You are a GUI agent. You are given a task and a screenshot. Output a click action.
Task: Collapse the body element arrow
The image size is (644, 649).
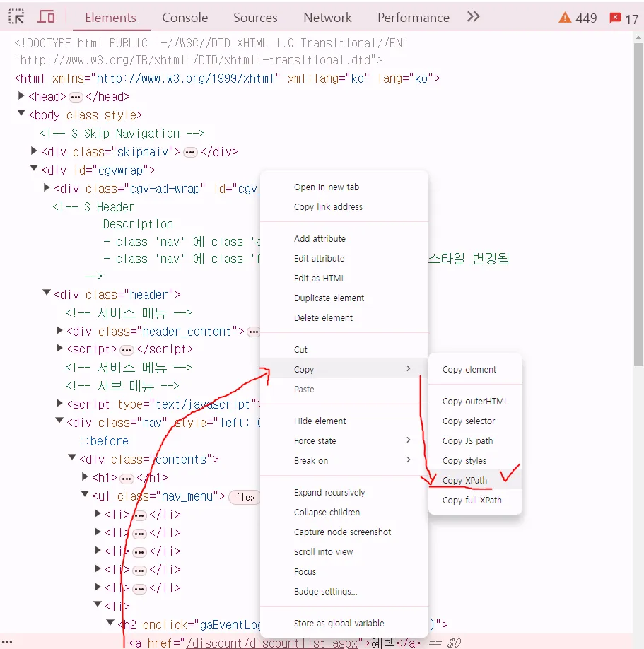point(21,113)
